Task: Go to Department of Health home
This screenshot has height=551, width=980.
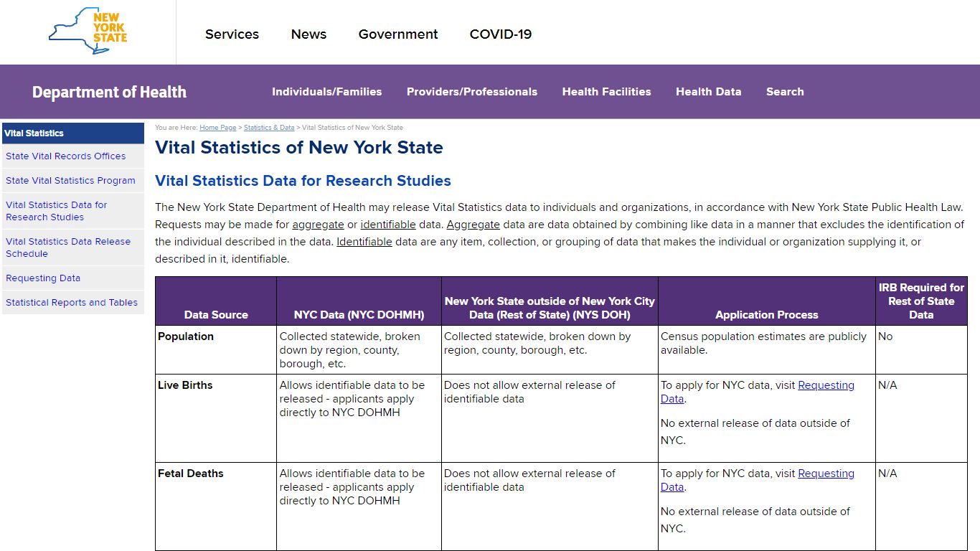Action: (x=109, y=92)
